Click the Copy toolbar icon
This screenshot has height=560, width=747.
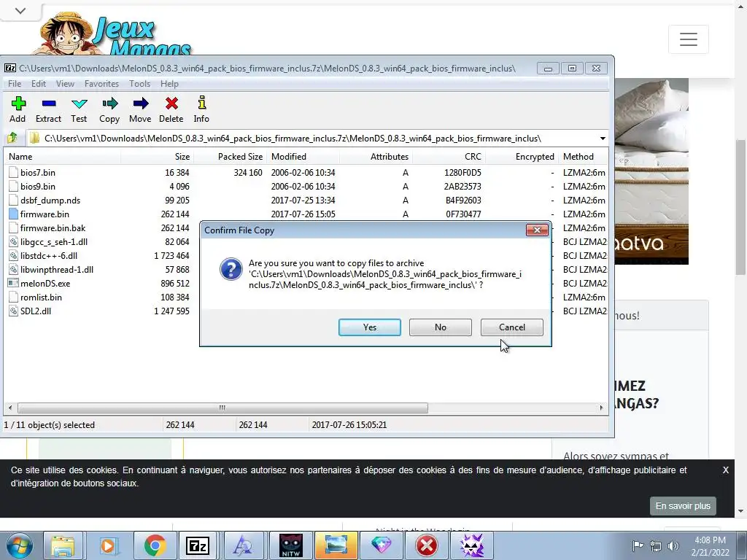[x=109, y=104]
